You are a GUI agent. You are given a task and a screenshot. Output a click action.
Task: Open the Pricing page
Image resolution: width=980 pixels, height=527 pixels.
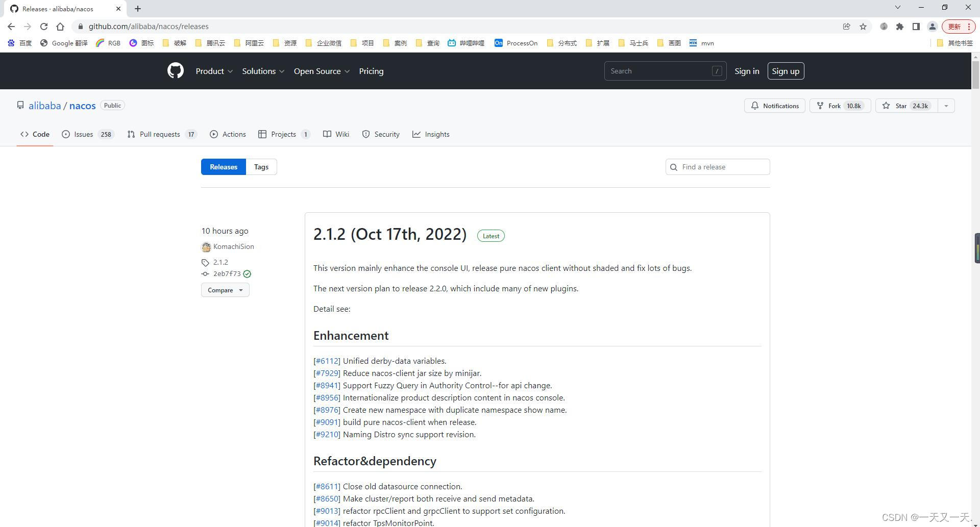click(371, 71)
